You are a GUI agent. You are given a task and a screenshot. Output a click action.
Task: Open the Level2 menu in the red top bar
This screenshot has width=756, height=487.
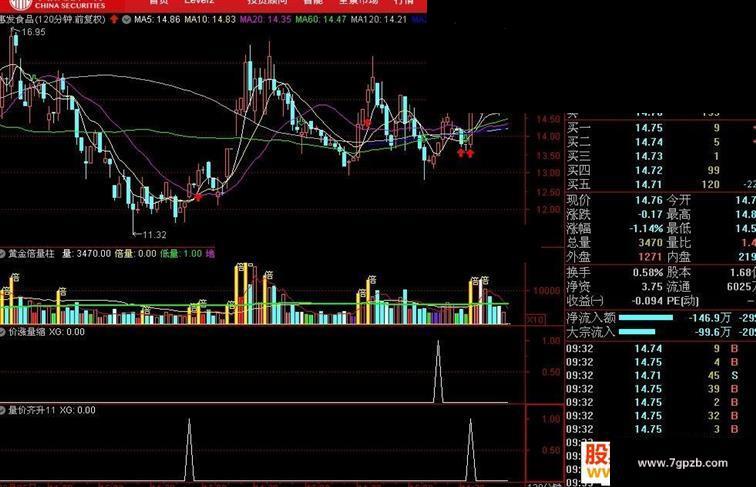pyautogui.click(x=199, y=2)
